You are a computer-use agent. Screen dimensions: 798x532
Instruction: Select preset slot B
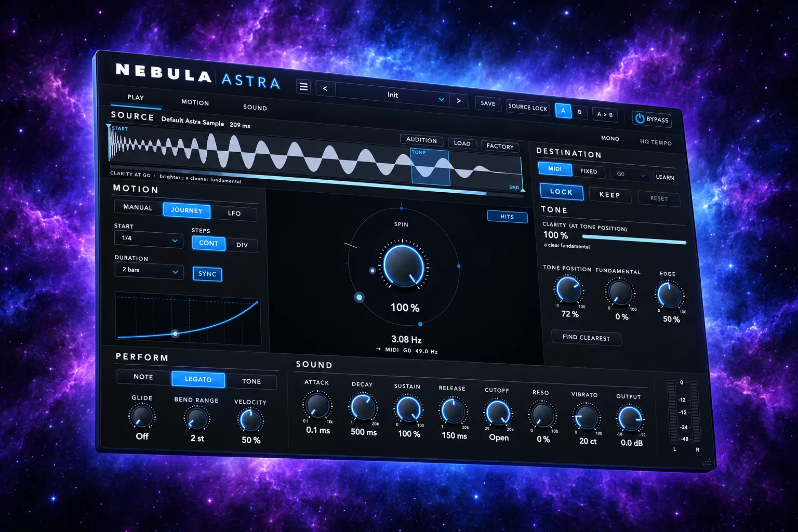(x=580, y=112)
